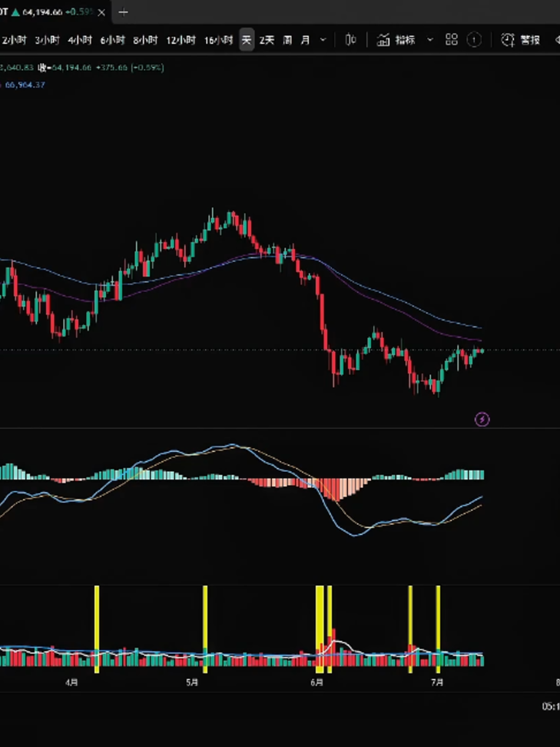This screenshot has width=560, height=747.
Task: Select the 16小时 timeframe
Action: pos(219,40)
